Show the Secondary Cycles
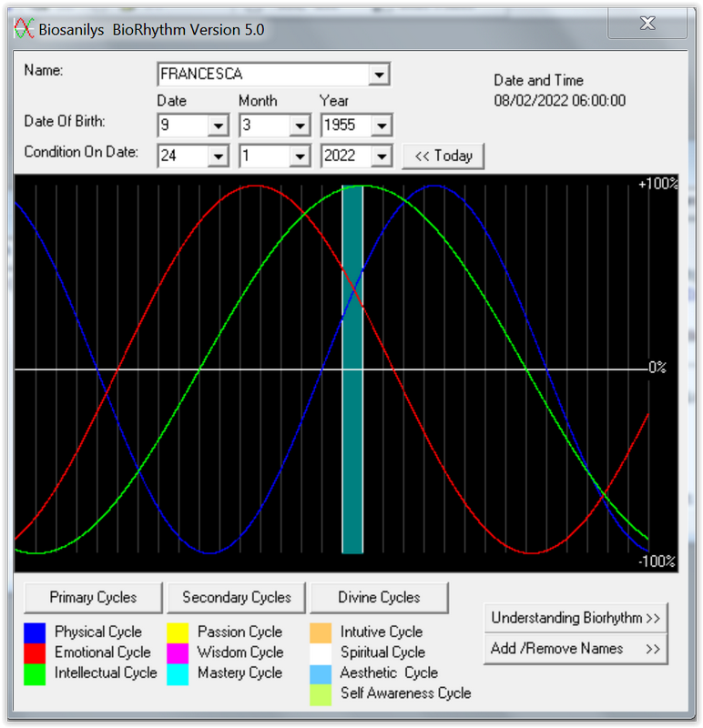Viewport: 703px width, 728px height. point(236,597)
